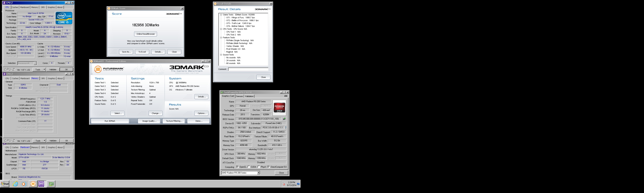Viewport: 644px width, 193px height.
Task: Select the GT2 - Battle of Proxycon row
Action: (x=242, y=21)
